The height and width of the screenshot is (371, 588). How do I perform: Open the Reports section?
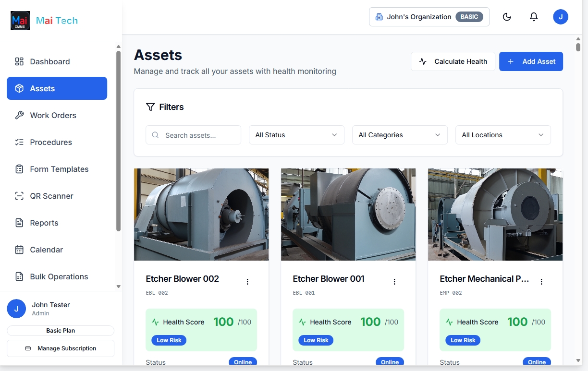pos(44,223)
